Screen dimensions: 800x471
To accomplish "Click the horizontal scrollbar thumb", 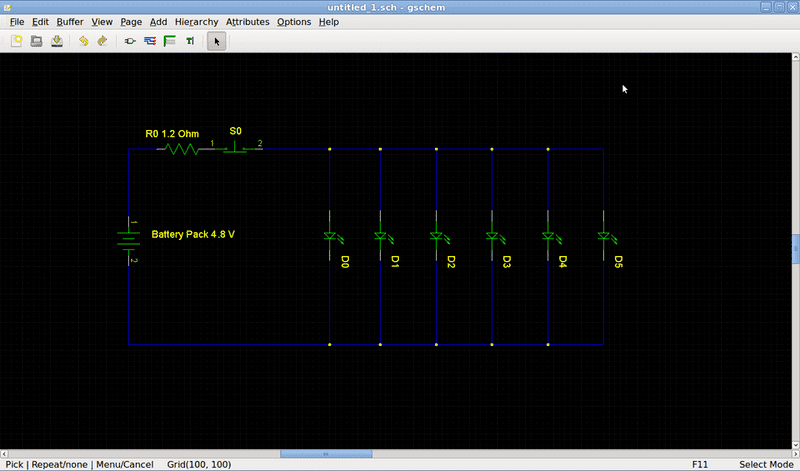I will [326, 454].
